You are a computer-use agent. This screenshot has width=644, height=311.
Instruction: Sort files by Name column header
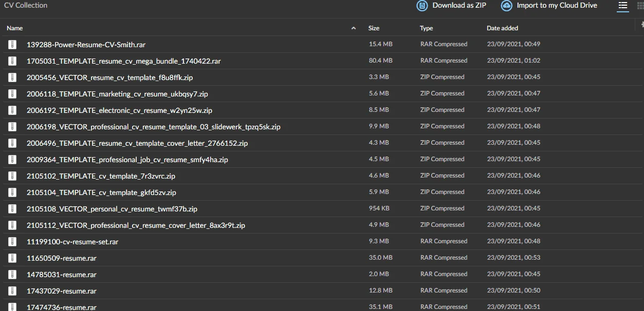click(15, 28)
